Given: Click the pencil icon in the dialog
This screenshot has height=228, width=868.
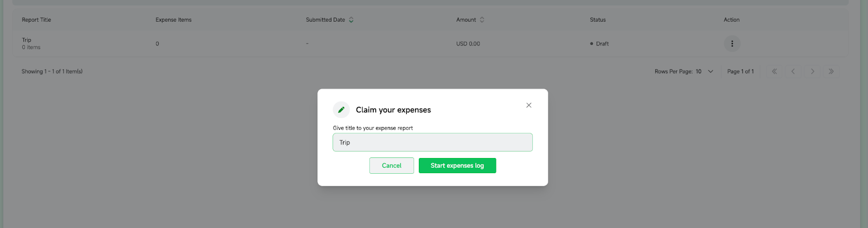Looking at the screenshot, I should [x=341, y=110].
